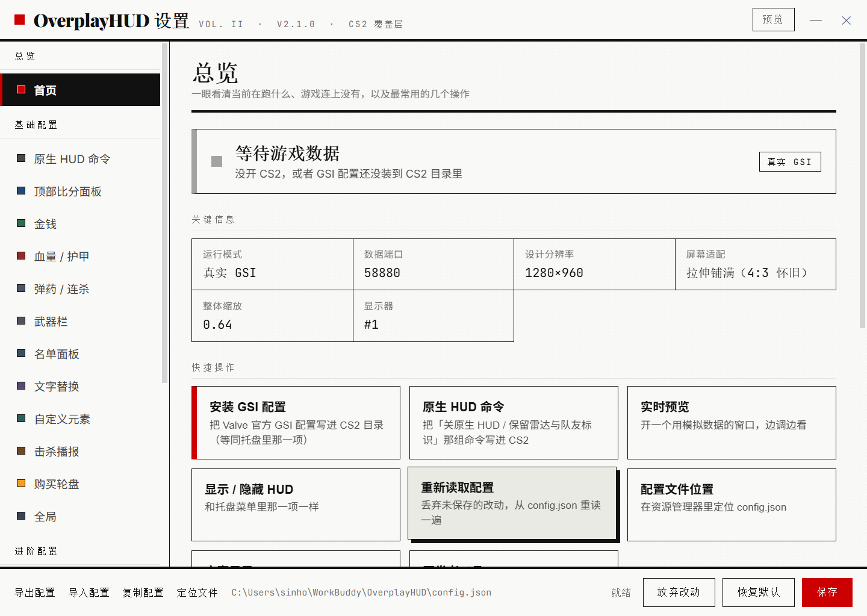Open the 配置文件位置 card
Screen dimensions: 867x616
coord(732,505)
